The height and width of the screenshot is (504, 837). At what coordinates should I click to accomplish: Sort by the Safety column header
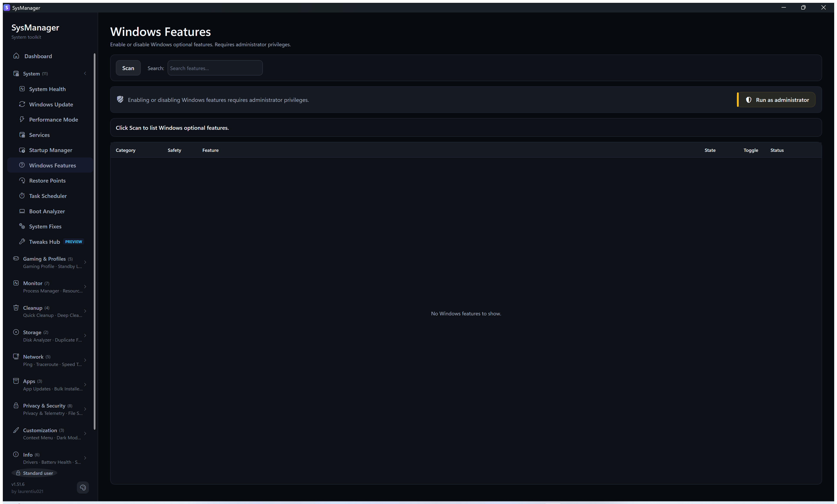click(174, 150)
